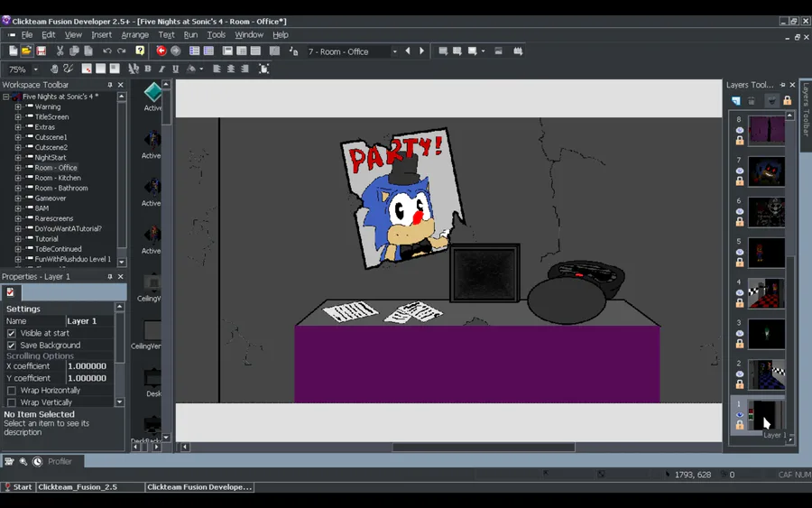Expand the Room - Kitchen node

18,178
